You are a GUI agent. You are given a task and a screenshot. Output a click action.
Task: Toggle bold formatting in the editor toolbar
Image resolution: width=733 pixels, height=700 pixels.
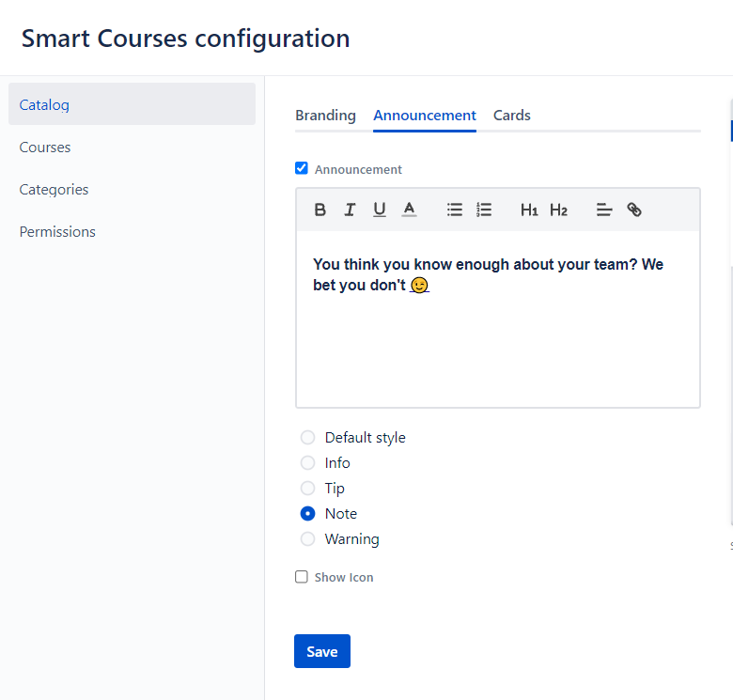pyautogui.click(x=320, y=210)
